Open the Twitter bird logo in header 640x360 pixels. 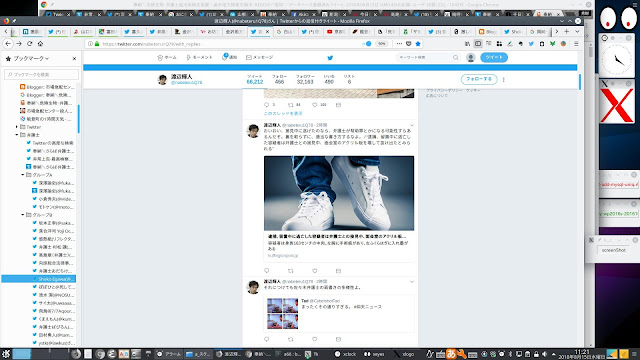point(330,58)
